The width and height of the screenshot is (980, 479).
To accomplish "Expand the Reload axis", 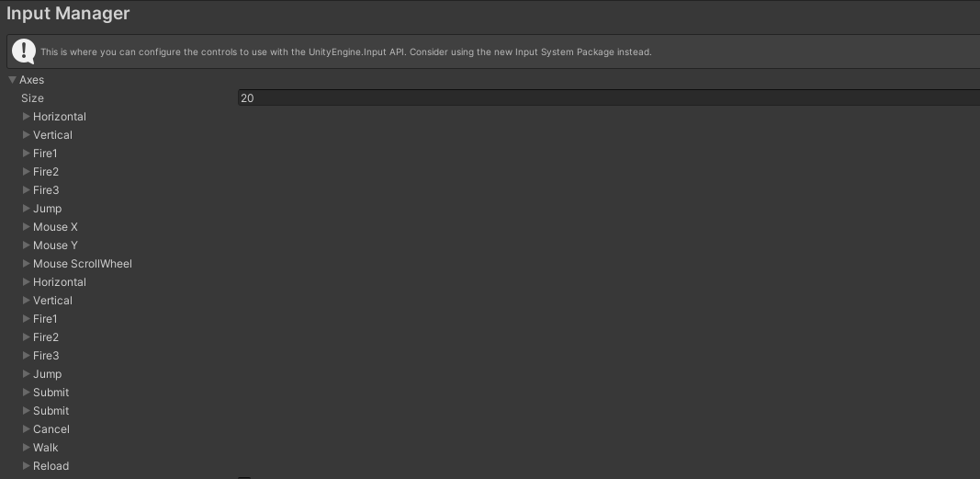I will coord(27,465).
